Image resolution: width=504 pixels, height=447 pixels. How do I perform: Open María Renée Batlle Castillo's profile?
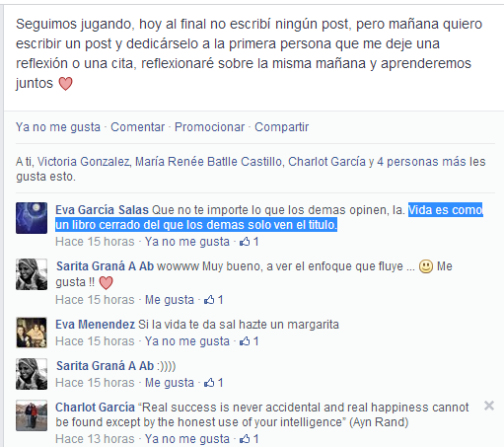[x=208, y=162]
